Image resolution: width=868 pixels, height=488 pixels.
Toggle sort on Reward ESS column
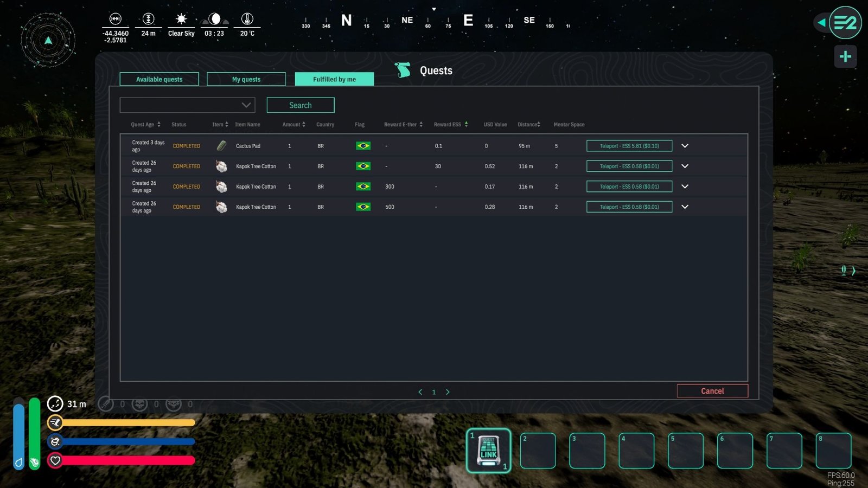[x=450, y=125]
